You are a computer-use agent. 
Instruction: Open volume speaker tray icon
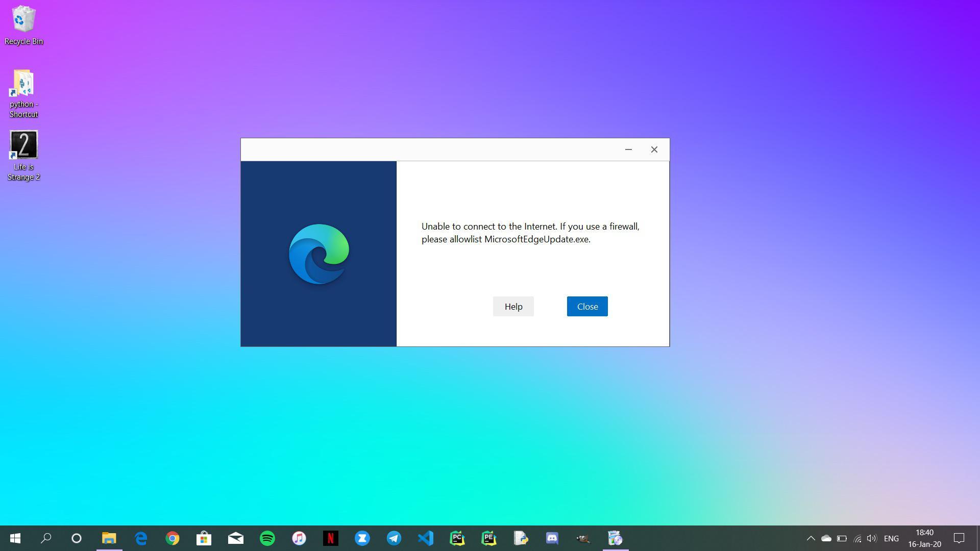[872, 538]
